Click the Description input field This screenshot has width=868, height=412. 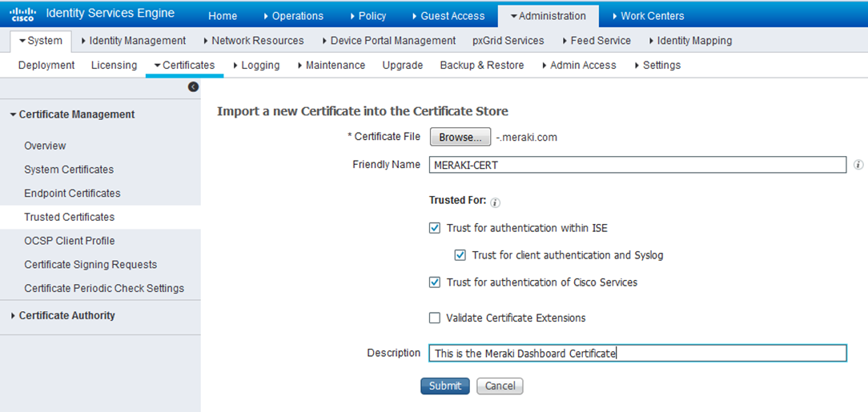click(637, 354)
